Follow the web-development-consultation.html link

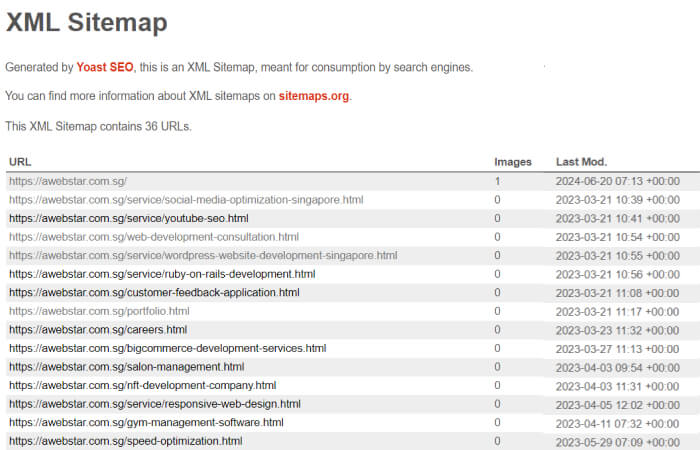154,237
